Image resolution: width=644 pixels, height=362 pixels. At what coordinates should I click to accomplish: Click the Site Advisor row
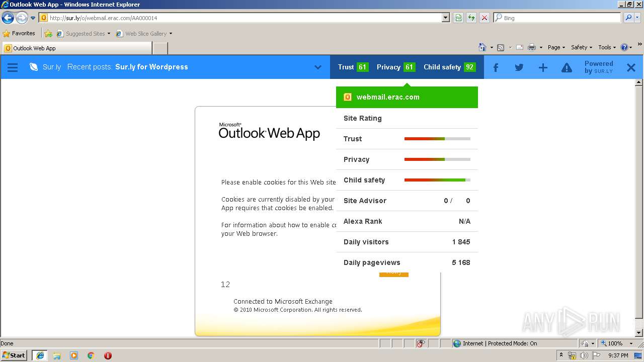coord(407,201)
